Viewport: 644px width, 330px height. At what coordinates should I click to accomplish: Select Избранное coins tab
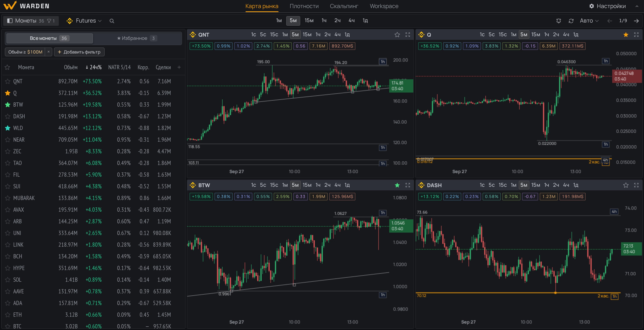[x=137, y=38]
